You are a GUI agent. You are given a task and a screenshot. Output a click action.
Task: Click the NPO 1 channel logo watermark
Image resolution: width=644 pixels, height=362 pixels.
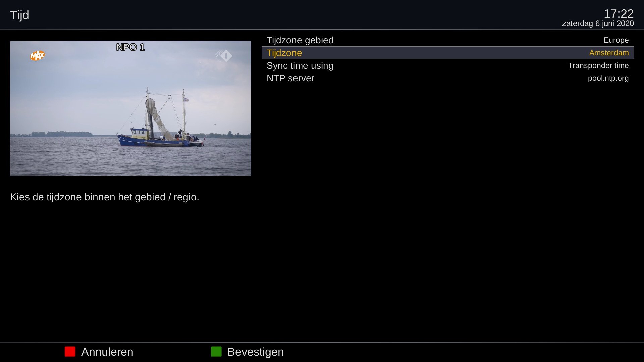coord(224,55)
